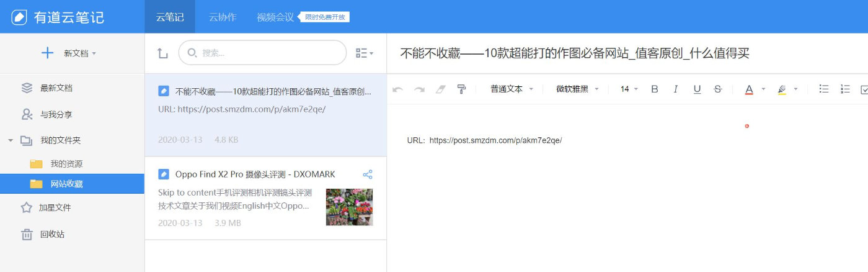Click the 我的资源 yellow folder icon
Screen dimensions: 868x272
[37, 164]
